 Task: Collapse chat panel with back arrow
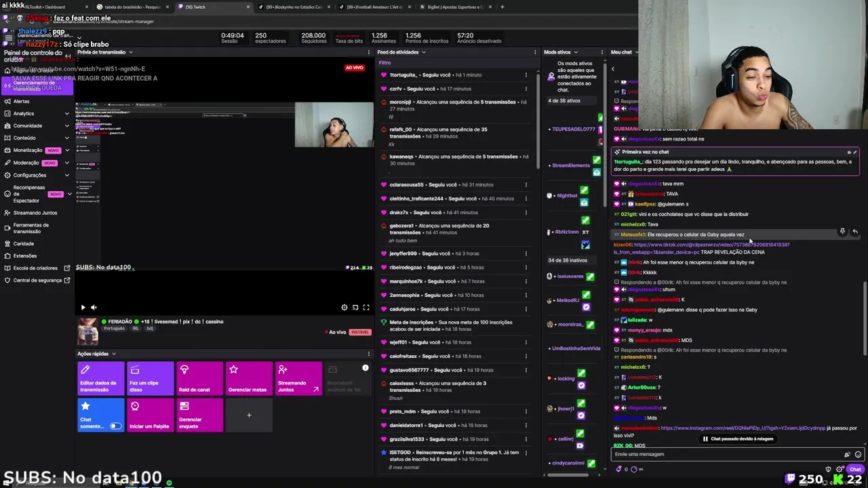pyautogui.click(x=613, y=68)
